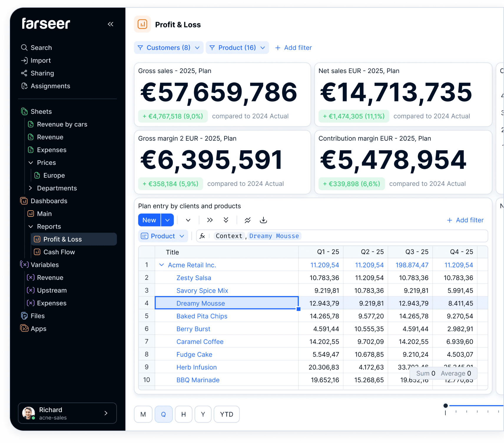The image size is (504, 443).
Task: Click the double right chevron expand icon
Action: tap(210, 220)
